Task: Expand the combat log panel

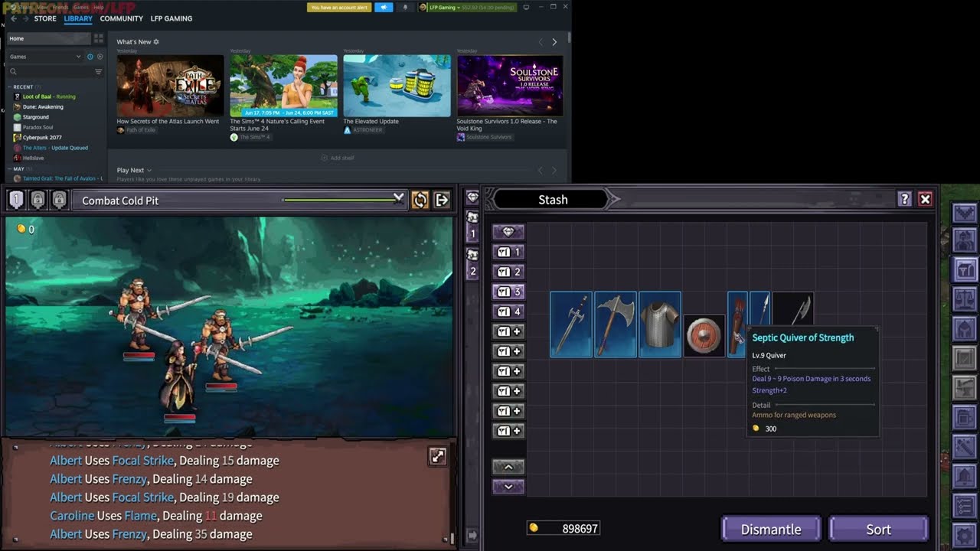Action: [x=437, y=456]
